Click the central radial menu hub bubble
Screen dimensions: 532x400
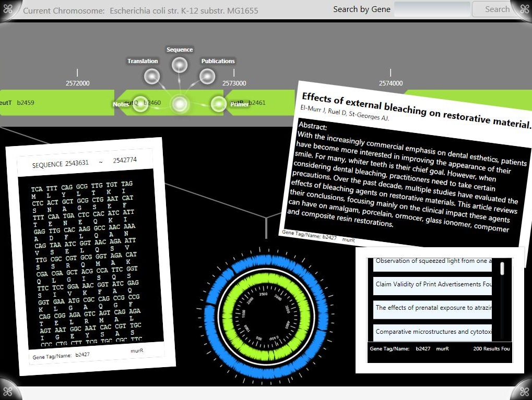180,104
